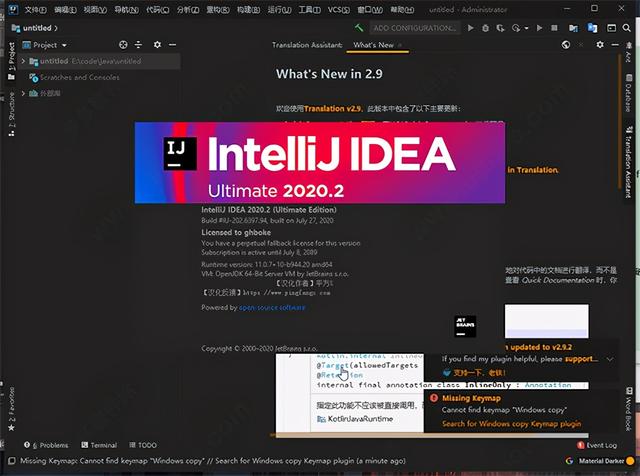Click the Material Darker theme indicator

pos(601,461)
